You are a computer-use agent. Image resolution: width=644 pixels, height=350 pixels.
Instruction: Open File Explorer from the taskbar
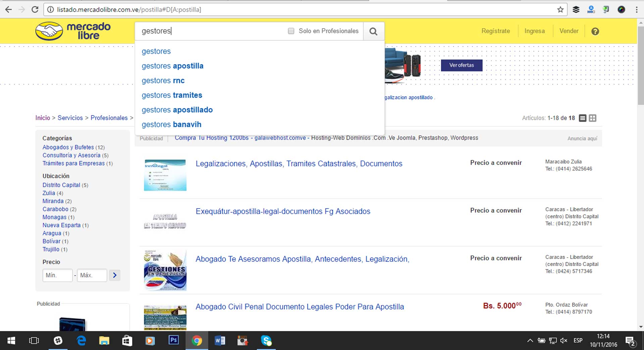click(x=104, y=341)
